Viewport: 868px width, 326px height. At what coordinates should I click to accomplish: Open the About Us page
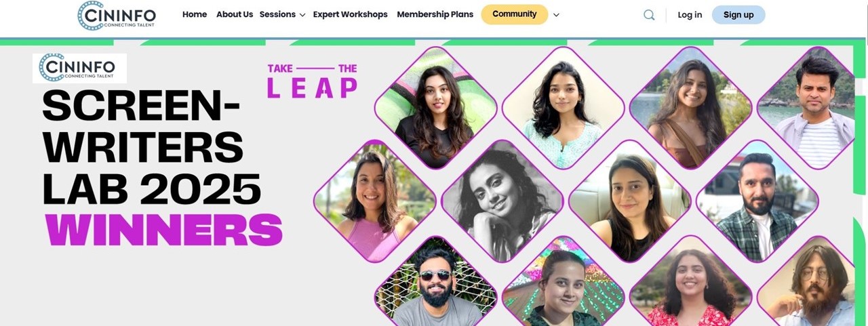point(235,14)
